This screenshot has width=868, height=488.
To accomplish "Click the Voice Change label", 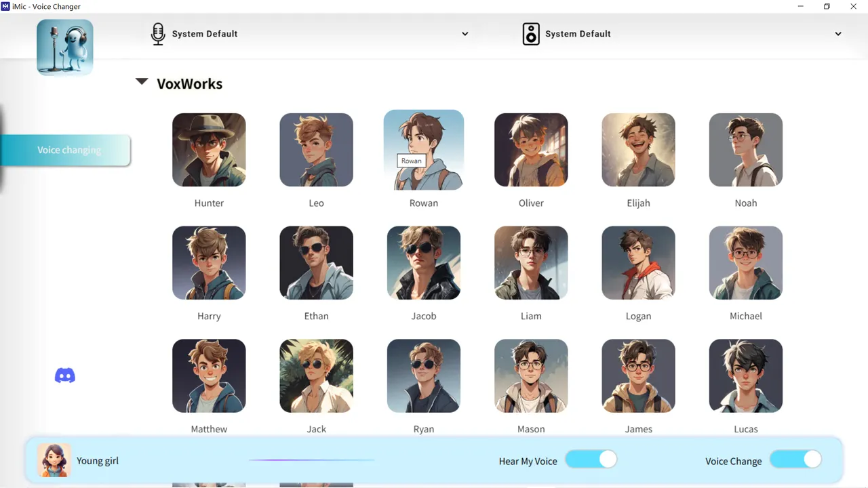I will click(x=734, y=462).
